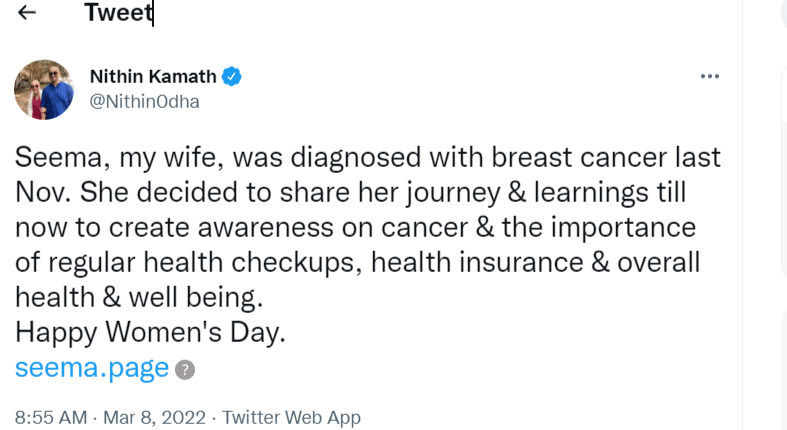Click the "Happy Women's Day." line
787x430 pixels.
tap(150, 334)
